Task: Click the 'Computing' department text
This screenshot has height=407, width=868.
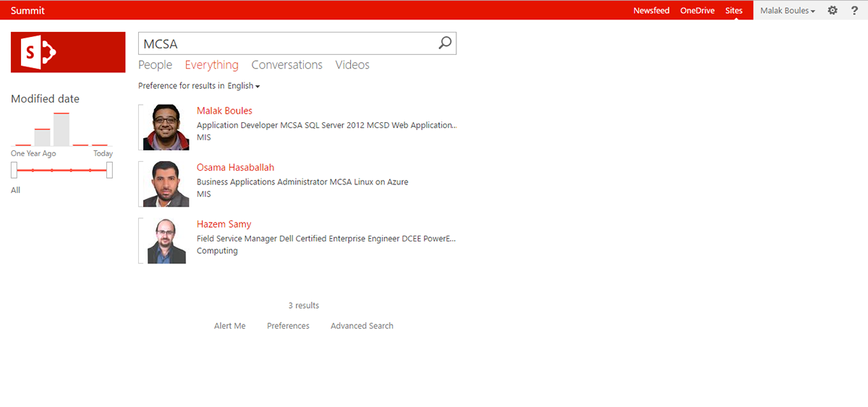Action: [217, 251]
